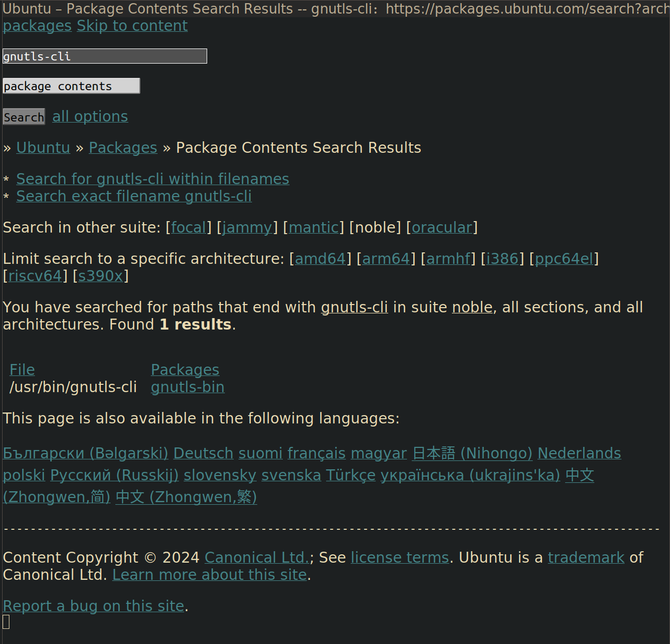Switch page language to Deutsch
The width and height of the screenshot is (670, 644).
tap(203, 453)
